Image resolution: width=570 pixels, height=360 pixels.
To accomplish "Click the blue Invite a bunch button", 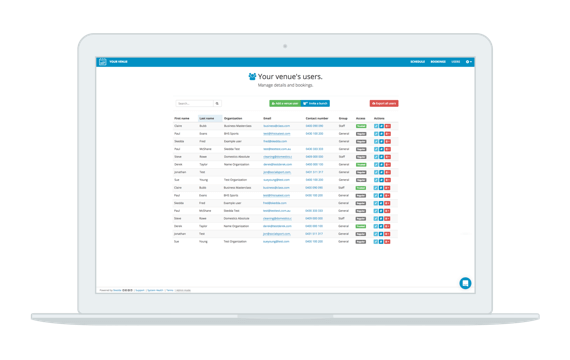I will pos(316,104).
